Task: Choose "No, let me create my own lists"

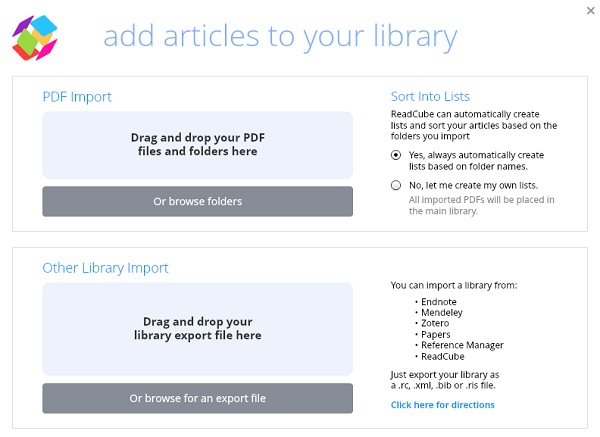Action: click(397, 186)
